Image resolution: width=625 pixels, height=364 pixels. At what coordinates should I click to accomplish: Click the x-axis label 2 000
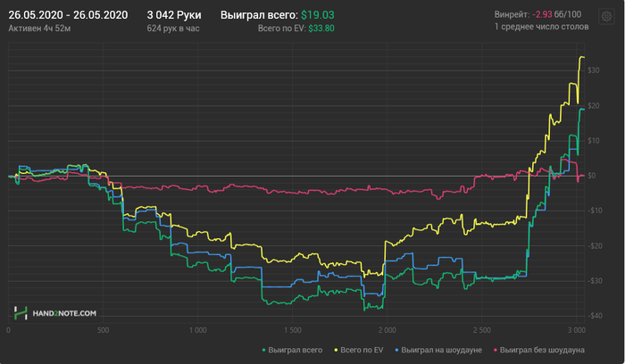tap(387, 330)
